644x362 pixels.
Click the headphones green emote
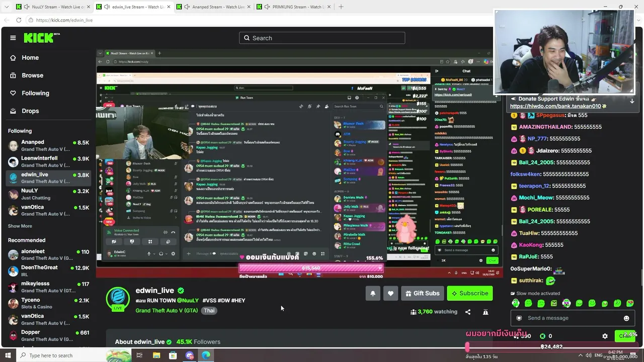pos(516,303)
